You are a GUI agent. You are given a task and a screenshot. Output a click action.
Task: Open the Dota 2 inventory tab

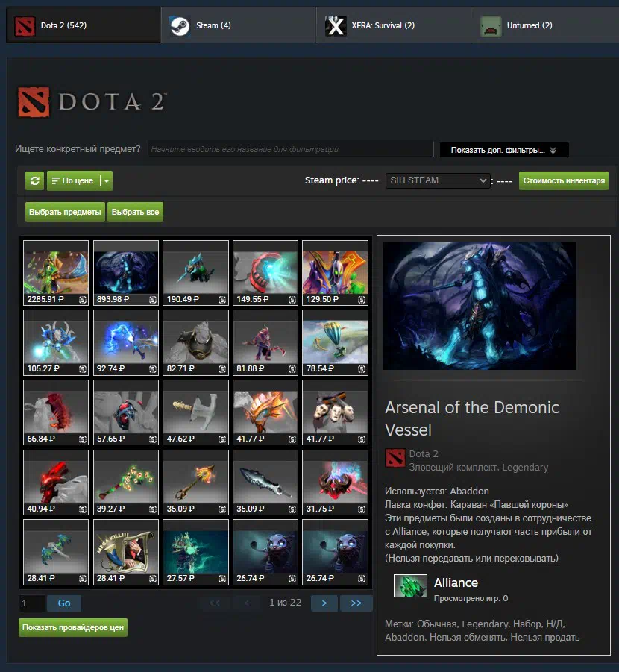[x=81, y=25]
